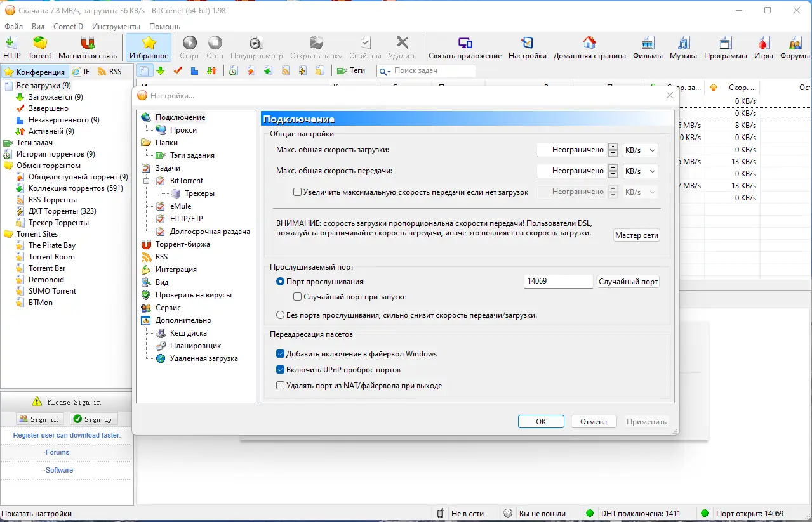
Task: Click the HTTP download toolbar icon
Action: click(11, 48)
